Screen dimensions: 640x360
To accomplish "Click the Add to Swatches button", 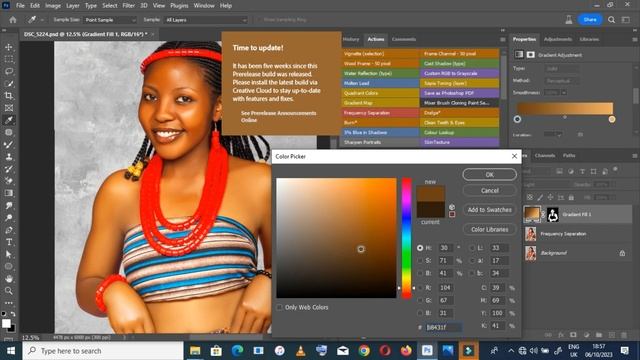I will click(x=489, y=210).
